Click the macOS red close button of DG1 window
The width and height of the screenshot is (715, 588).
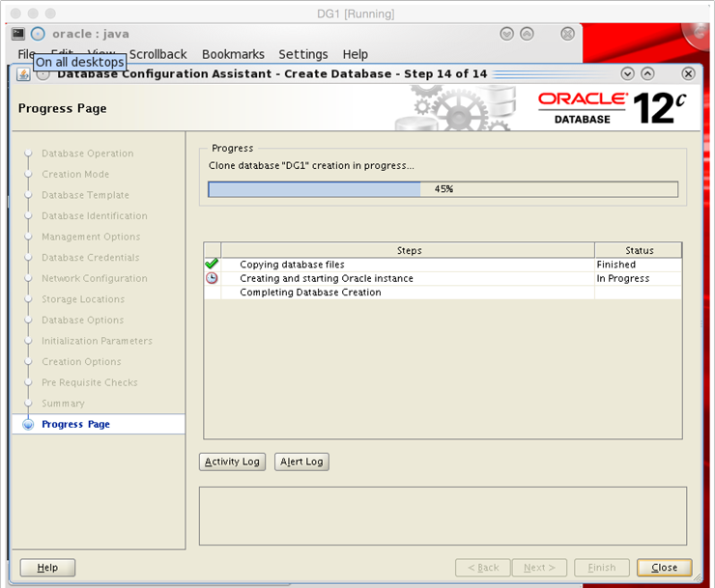coord(16,14)
